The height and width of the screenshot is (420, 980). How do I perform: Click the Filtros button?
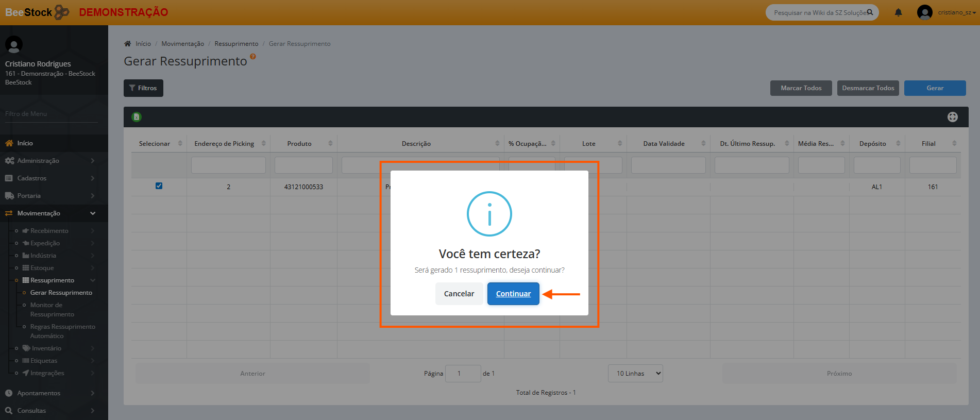click(x=143, y=88)
